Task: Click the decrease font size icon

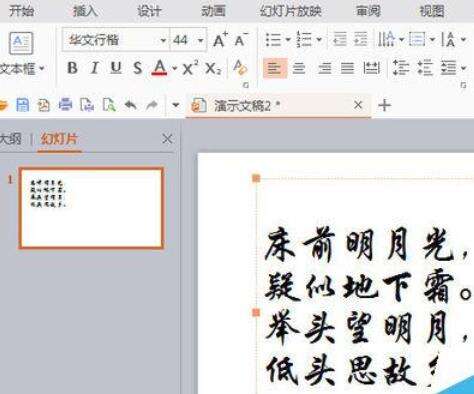Action: pos(241,40)
